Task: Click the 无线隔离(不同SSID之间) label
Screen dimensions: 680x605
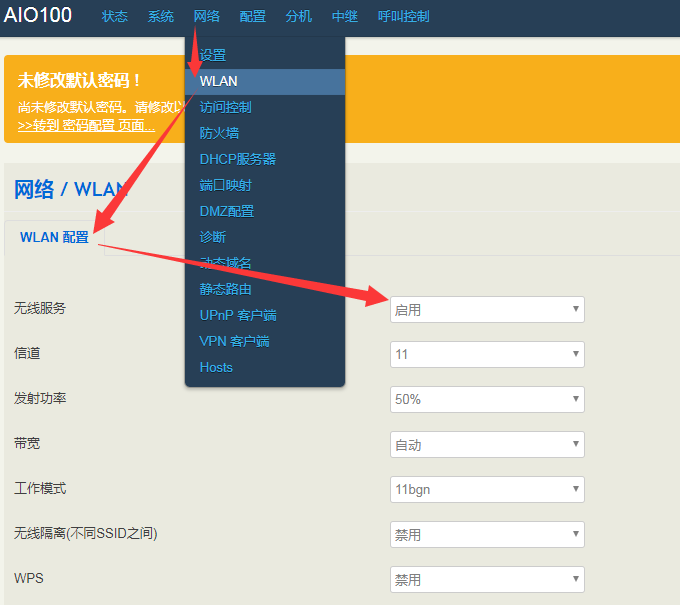Action: click(85, 533)
